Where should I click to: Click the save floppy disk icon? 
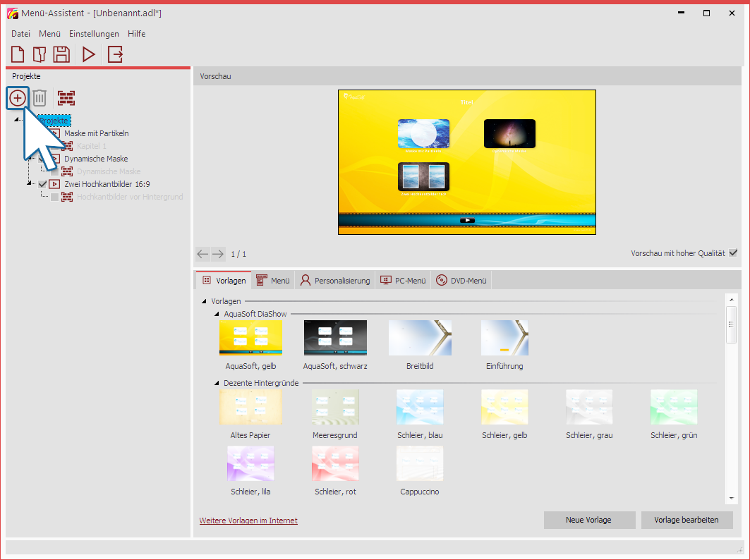click(61, 54)
